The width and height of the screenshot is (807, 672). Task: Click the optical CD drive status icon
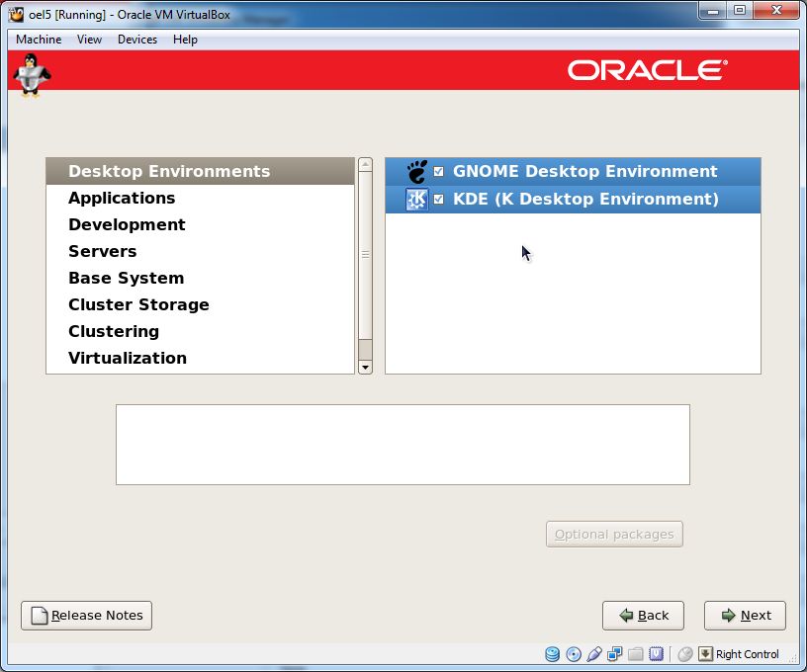(574, 654)
